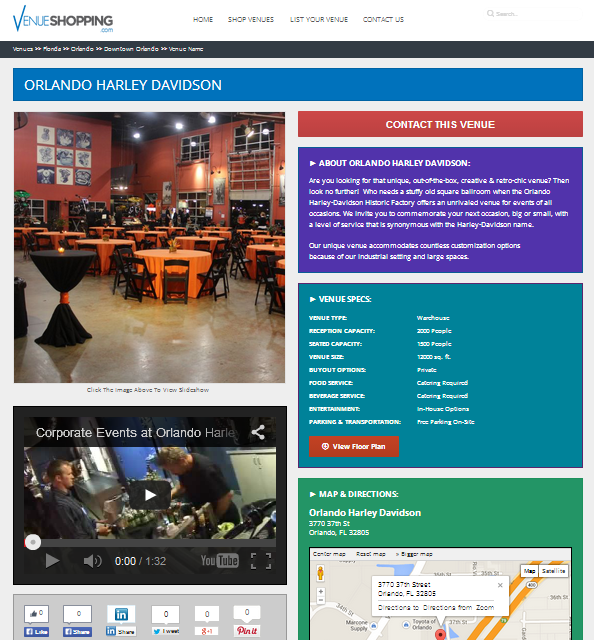Viewport: 594px width, 640px height.
Task: Click the 'Warehouse' venue type value
Action: [433, 318]
